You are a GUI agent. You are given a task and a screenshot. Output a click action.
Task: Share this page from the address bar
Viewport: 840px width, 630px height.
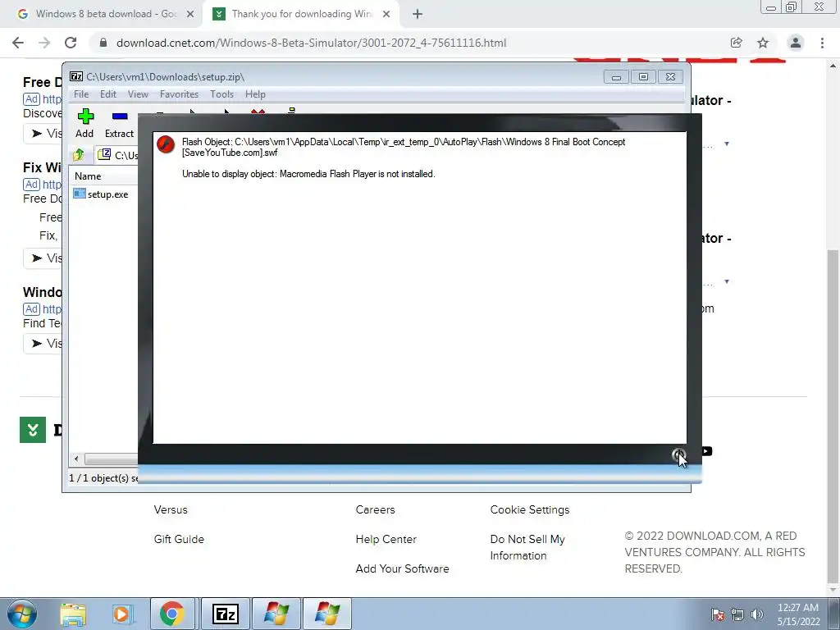tap(737, 43)
